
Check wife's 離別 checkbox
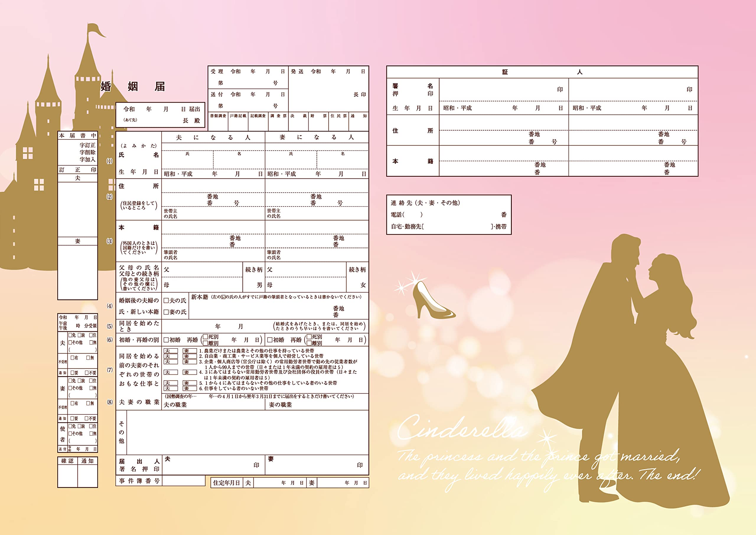pos(309,343)
